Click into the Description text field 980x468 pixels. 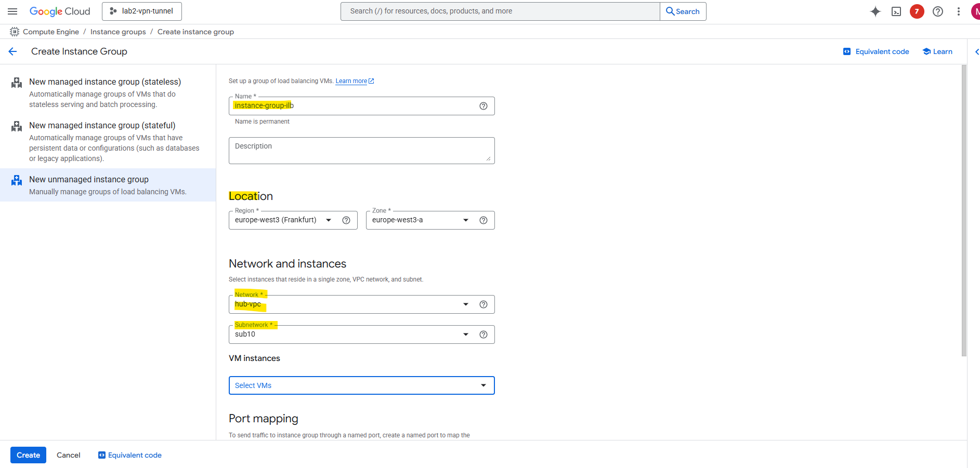pyautogui.click(x=361, y=151)
